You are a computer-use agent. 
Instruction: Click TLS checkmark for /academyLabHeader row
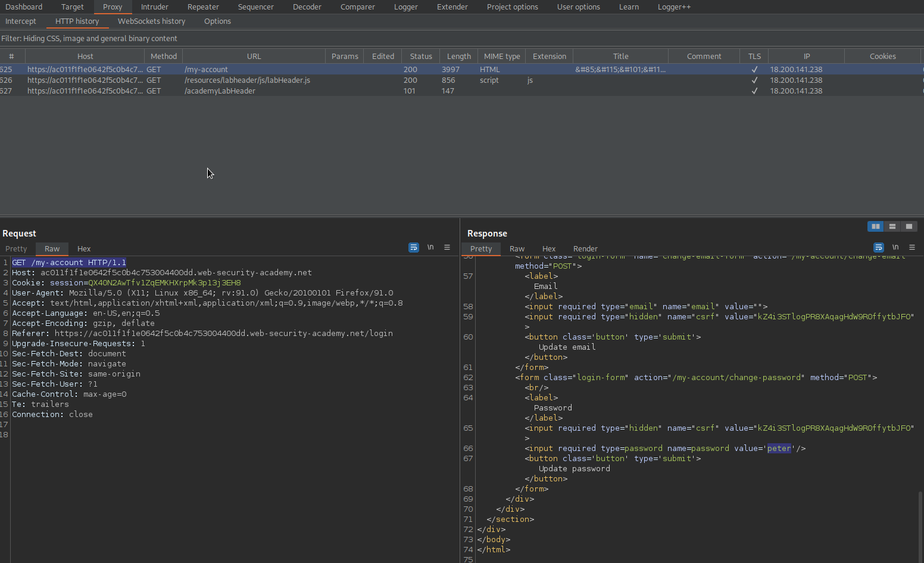click(x=754, y=91)
